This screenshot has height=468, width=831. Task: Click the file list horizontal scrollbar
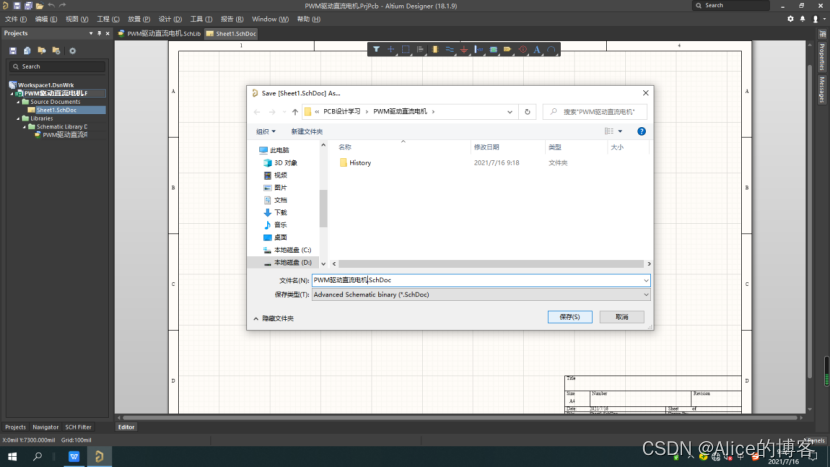point(491,263)
